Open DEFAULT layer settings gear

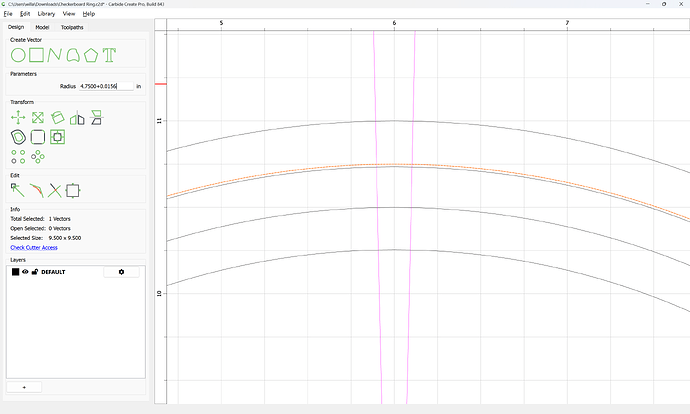click(121, 272)
